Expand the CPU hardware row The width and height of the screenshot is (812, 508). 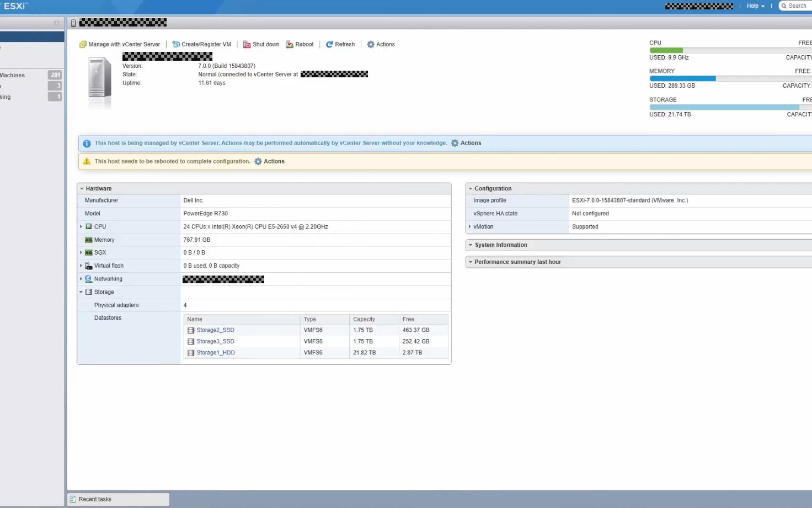(x=81, y=226)
